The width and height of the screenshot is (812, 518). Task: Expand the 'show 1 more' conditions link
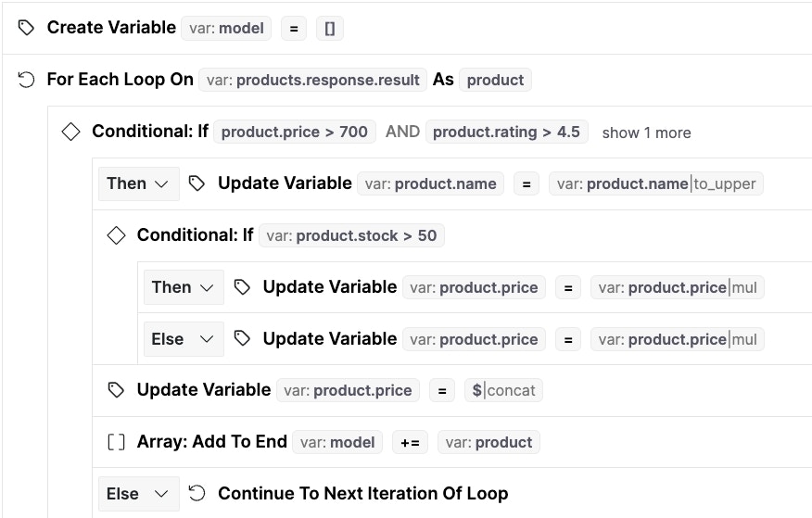click(x=646, y=133)
